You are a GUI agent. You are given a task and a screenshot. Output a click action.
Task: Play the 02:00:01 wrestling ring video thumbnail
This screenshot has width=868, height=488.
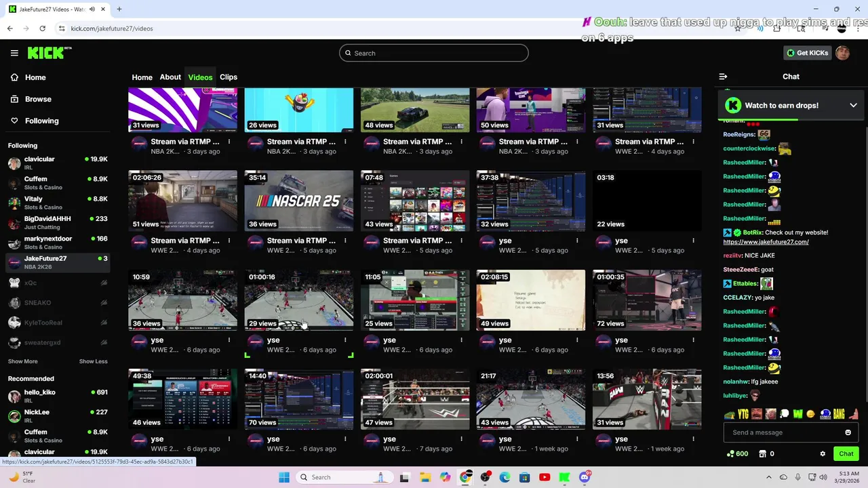point(415,399)
